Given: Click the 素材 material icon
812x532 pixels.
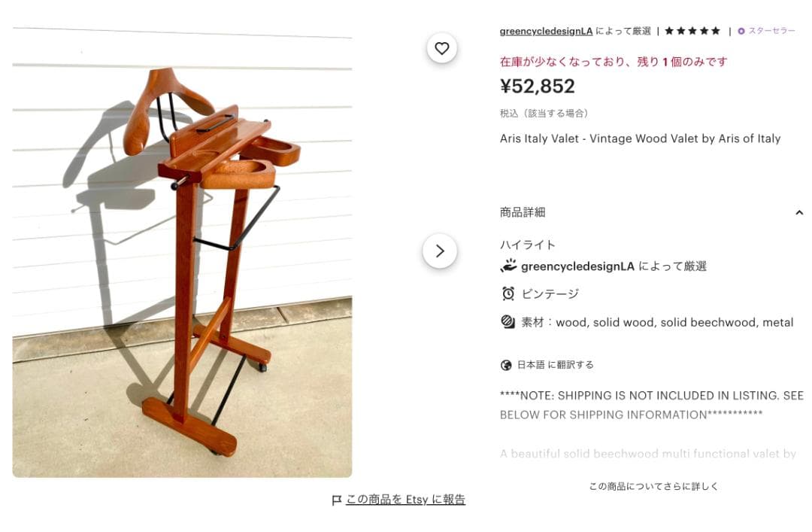Looking at the screenshot, I should [x=507, y=322].
